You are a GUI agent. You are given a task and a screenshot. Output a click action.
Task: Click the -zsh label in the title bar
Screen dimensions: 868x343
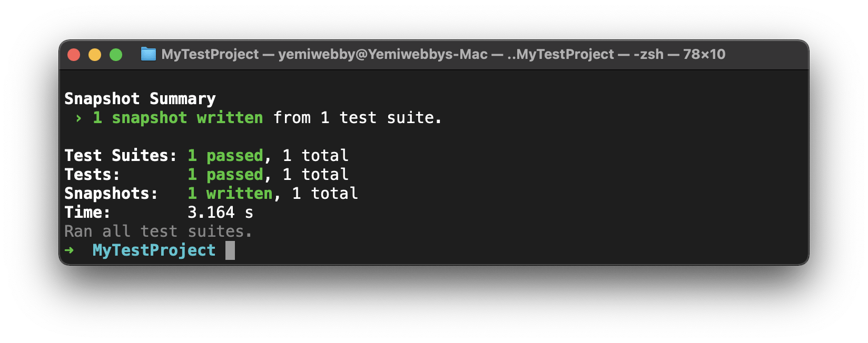649,54
